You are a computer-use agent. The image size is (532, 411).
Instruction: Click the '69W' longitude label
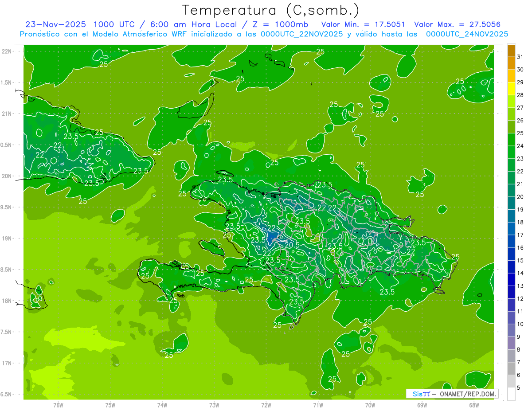[x=422, y=405]
